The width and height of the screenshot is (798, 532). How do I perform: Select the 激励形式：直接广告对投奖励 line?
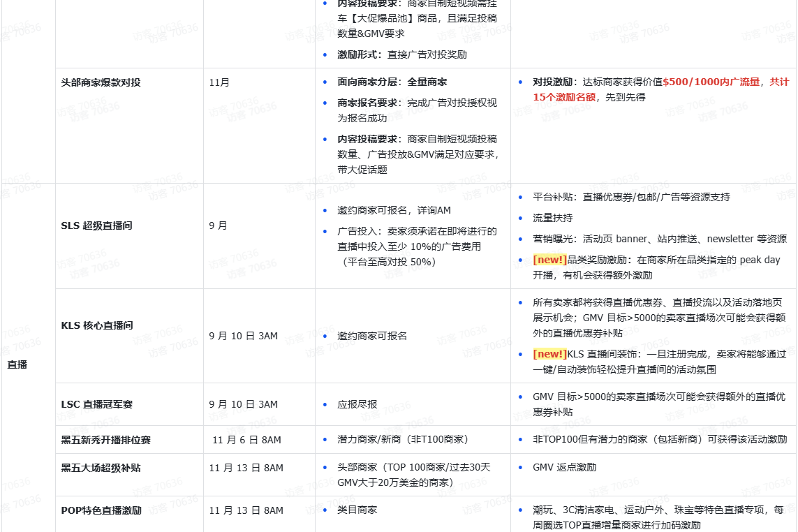tap(402, 54)
